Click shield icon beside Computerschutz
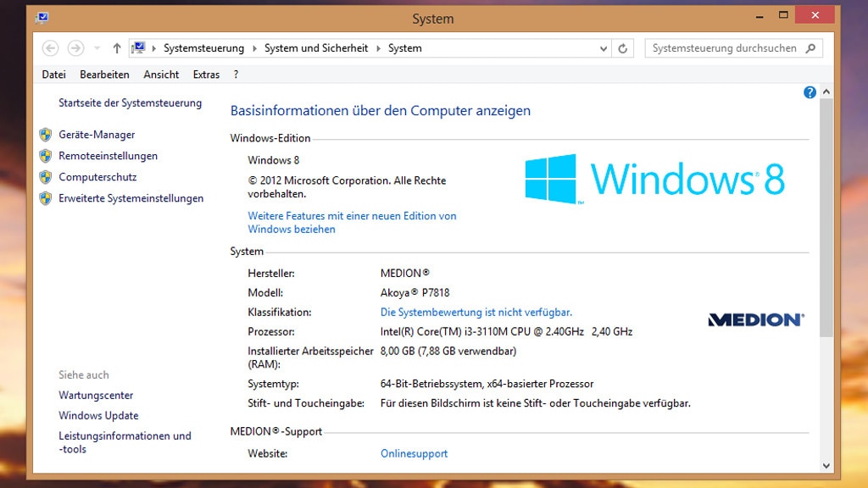The image size is (868, 488). [46, 177]
